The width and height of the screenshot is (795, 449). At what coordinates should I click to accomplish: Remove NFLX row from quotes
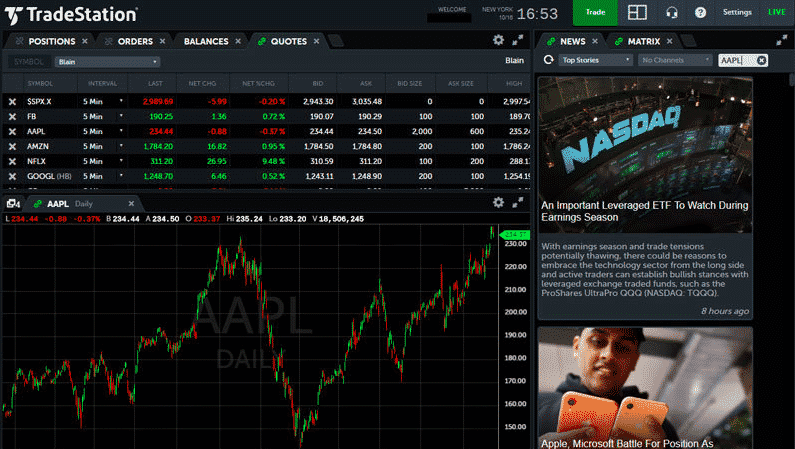[x=12, y=161]
